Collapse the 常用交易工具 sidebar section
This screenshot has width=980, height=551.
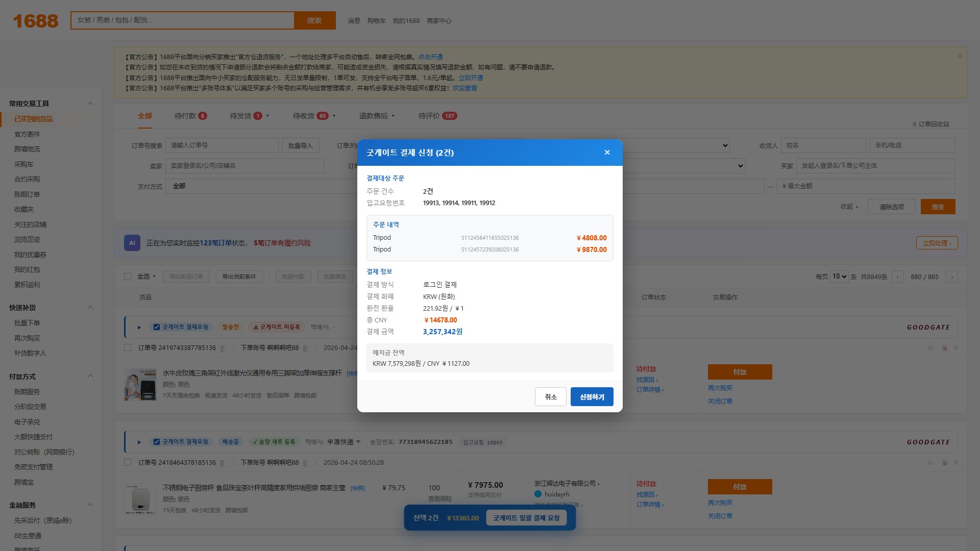coord(90,104)
